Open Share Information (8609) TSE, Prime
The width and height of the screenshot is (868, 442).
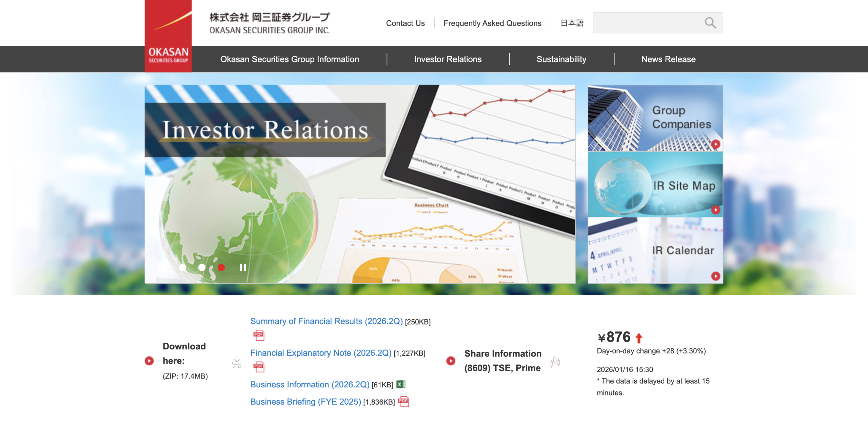pos(503,361)
